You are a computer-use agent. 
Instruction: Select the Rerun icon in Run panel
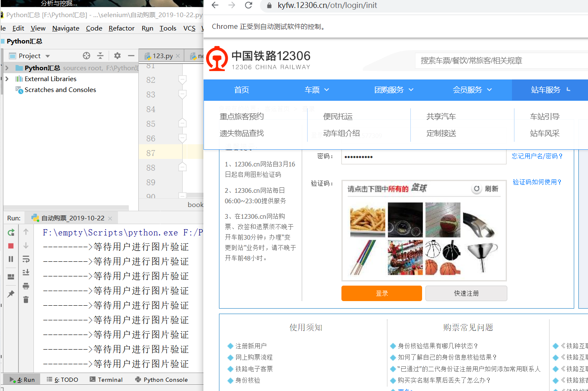(x=11, y=233)
